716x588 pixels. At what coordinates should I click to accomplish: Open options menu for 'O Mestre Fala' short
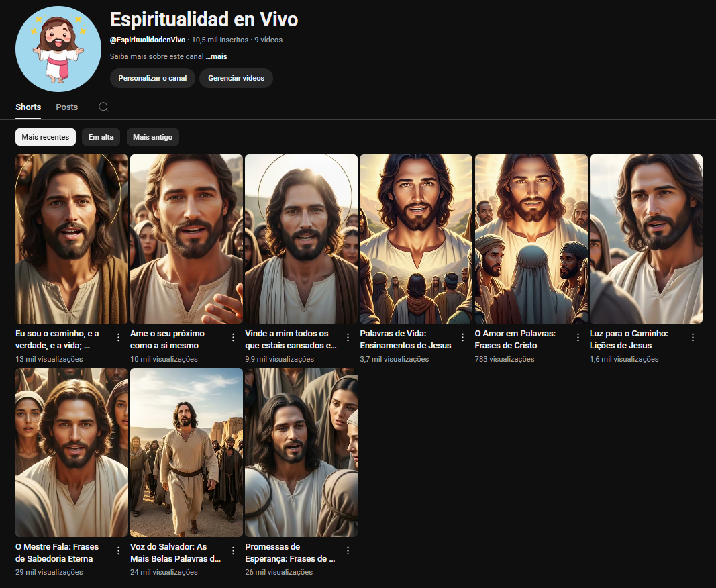118,550
